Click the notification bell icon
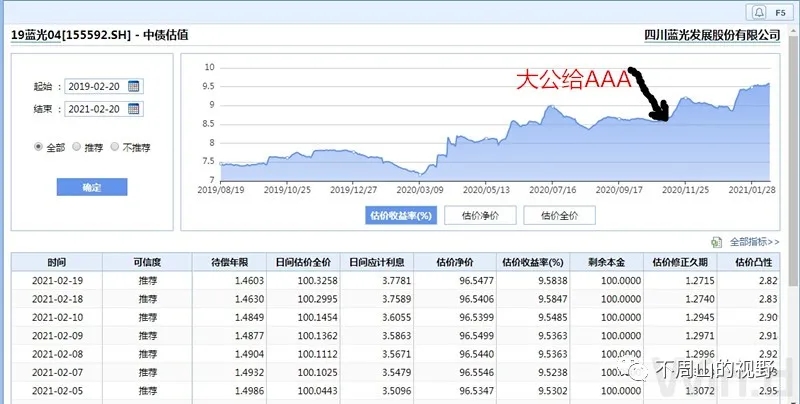This screenshot has height=404, width=800. (759, 12)
